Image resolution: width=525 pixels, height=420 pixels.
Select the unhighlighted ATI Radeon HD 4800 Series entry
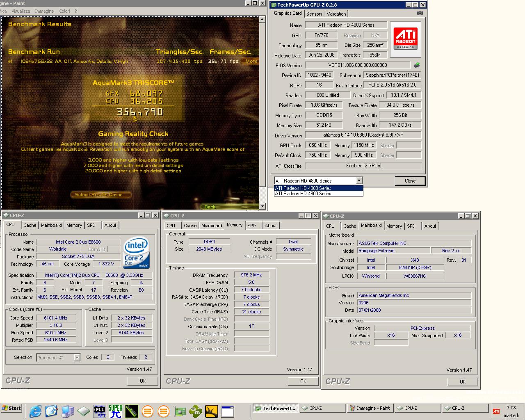(x=318, y=194)
